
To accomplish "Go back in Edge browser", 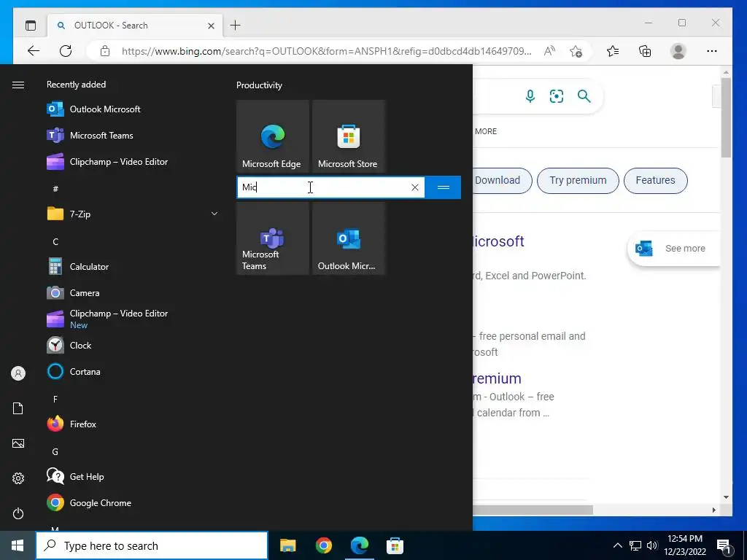I will [34, 51].
